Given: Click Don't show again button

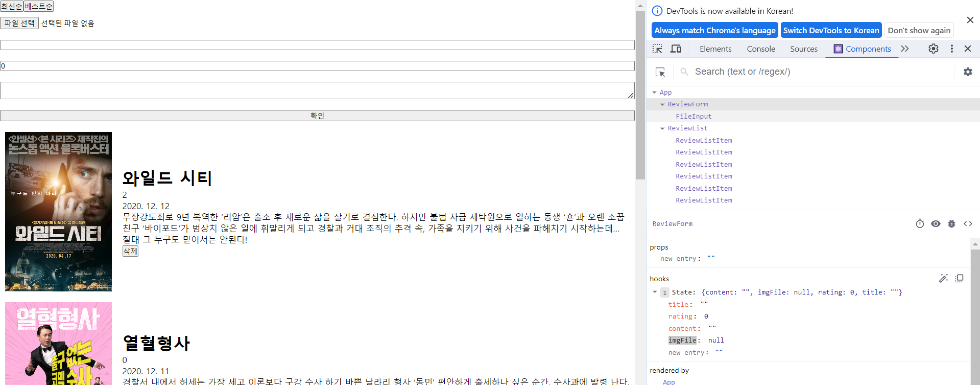Looking at the screenshot, I should (919, 30).
